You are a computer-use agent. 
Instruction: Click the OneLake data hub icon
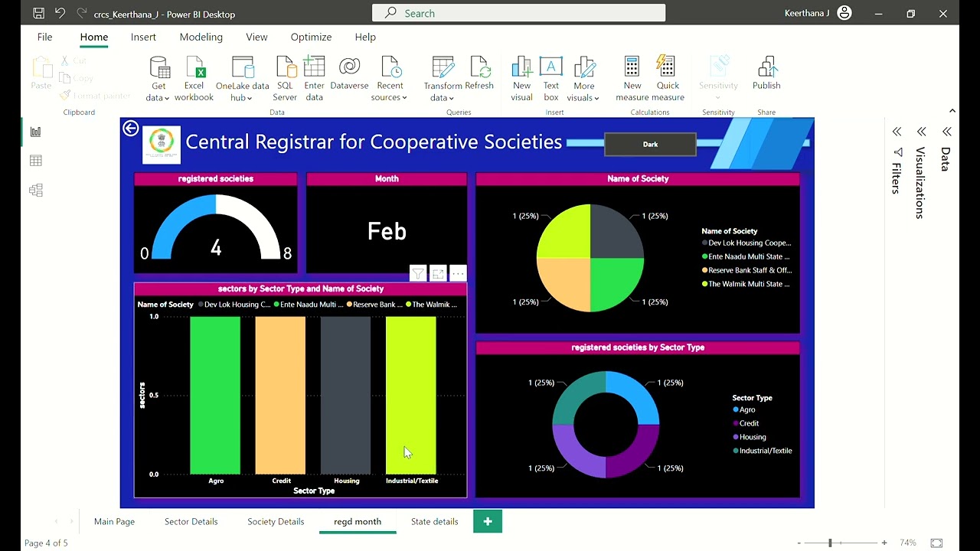pos(243,67)
